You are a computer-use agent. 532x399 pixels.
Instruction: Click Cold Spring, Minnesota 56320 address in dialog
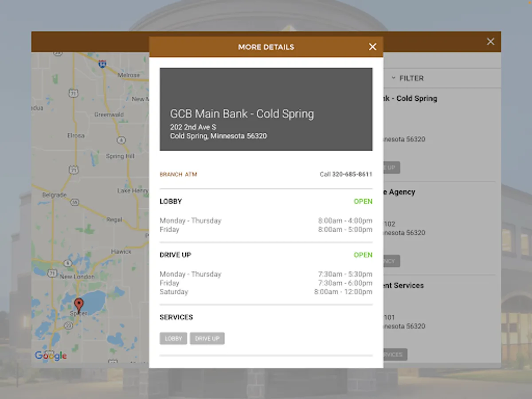(x=219, y=136)
